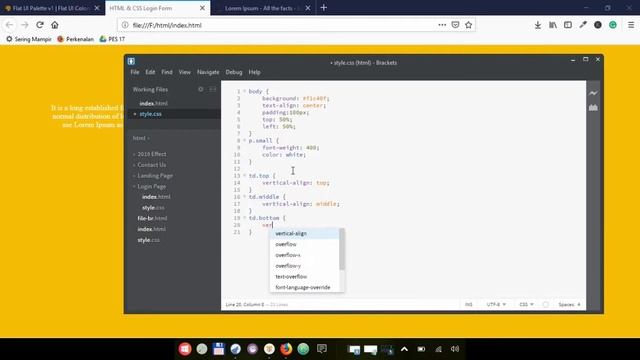This screenshot has height=360, width=640.
Task: Toggle Firefox sidebar icon
Action: [568, 25]
